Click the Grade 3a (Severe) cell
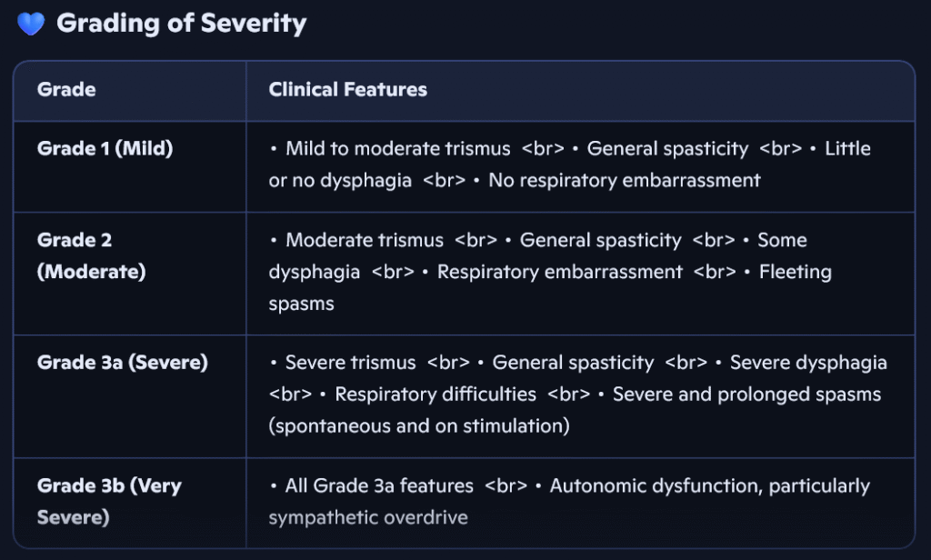This screenshot has height=560, width=931. pyautogui.click(x=122, y=363)
